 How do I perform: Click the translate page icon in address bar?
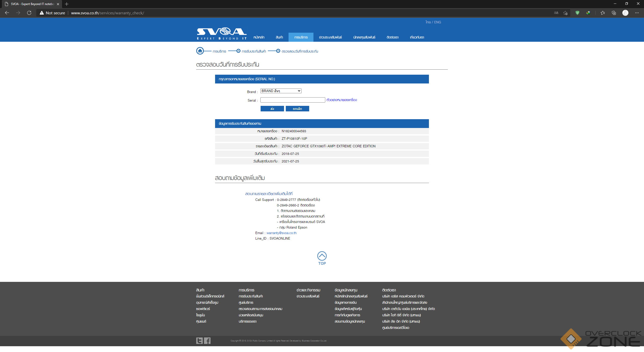(x=556, y=13)
